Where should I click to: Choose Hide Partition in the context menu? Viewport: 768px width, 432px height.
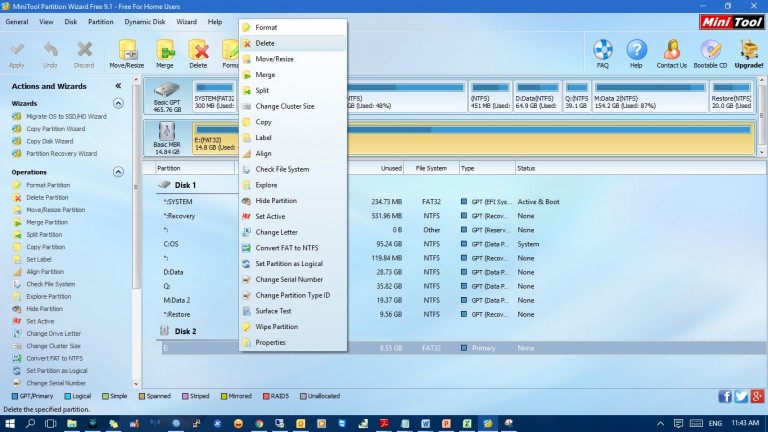293,201
